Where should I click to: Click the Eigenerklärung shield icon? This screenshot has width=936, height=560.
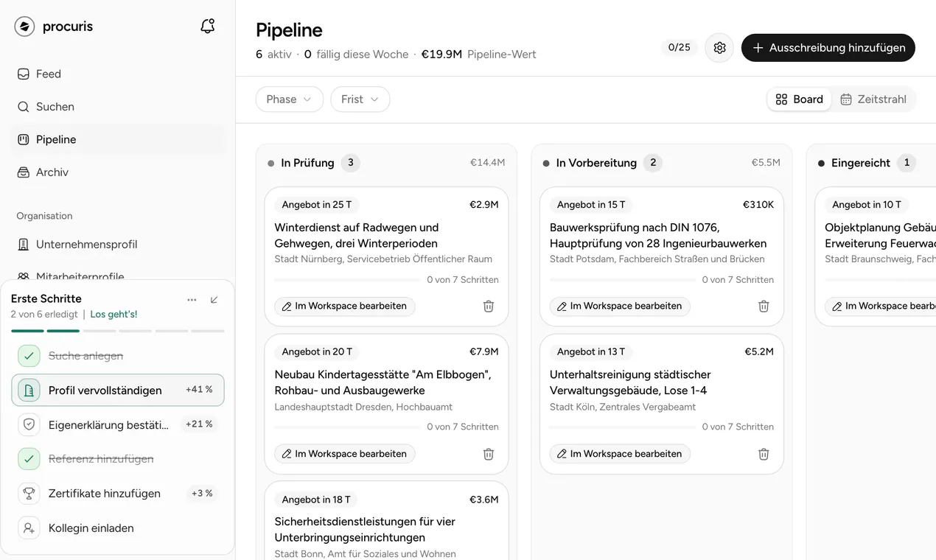(x=29, y=424)
